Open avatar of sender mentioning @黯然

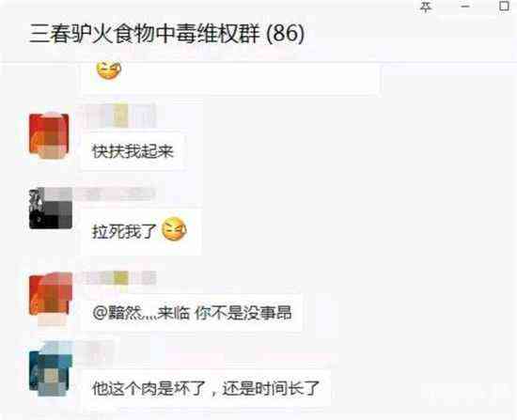pyautogui.click(x=51, y=294)
